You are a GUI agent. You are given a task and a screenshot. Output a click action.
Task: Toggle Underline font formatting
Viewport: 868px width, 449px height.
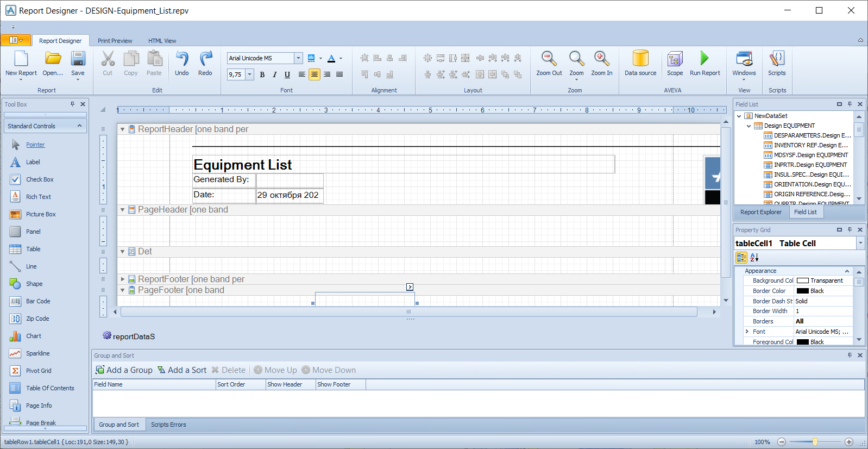[287, 74]
